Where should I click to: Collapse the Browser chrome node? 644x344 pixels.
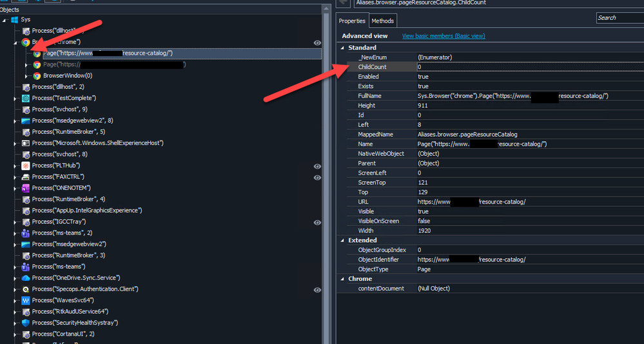(x=15, y=43)
